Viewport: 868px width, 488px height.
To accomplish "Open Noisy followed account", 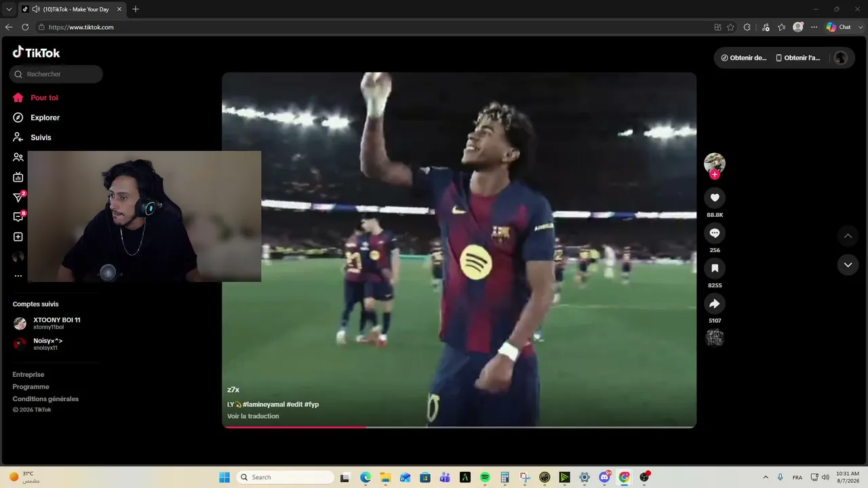I will point(38,344).
